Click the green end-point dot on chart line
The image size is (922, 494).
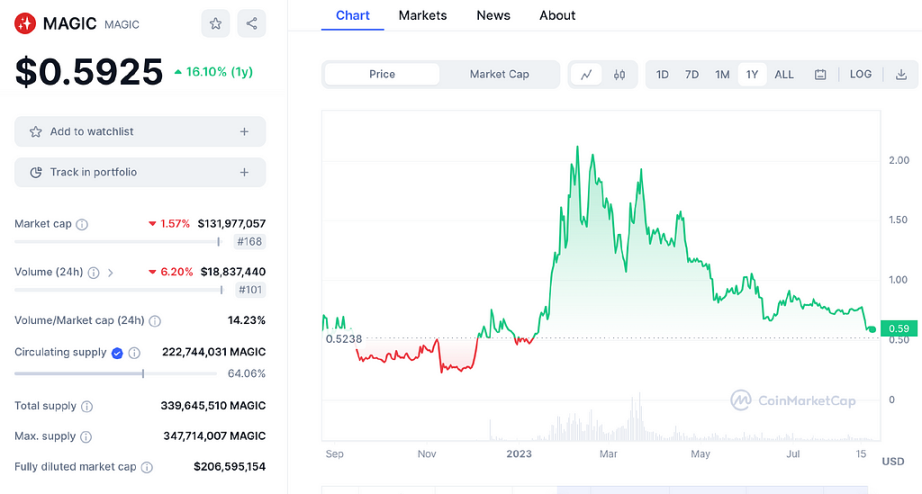pyautogui.click(x=872, y=329)
